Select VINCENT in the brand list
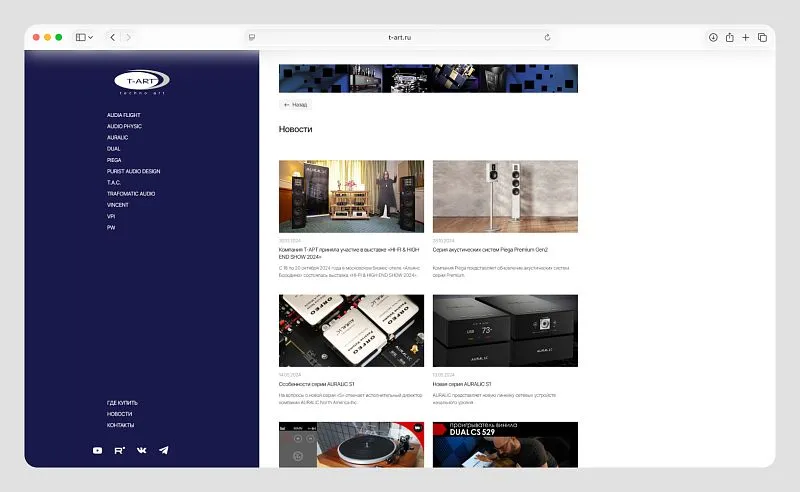This screenshot has height=492, width=800. (x=117, y=205)
